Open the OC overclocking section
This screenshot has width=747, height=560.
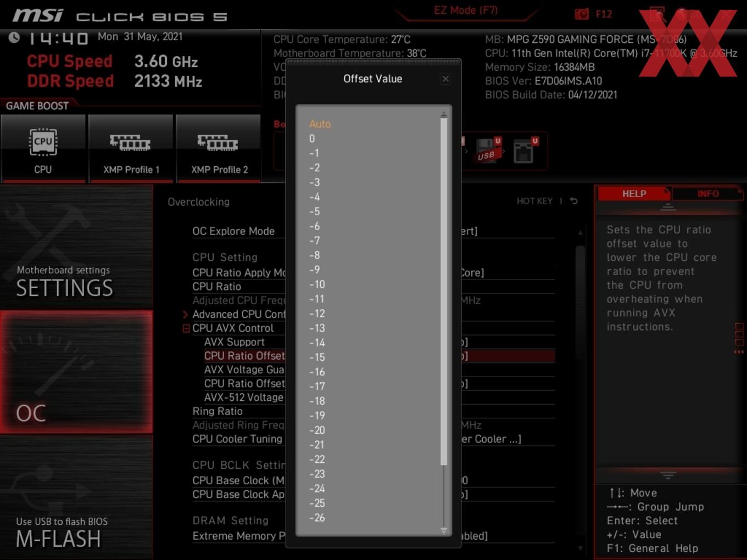click(76, 372)
